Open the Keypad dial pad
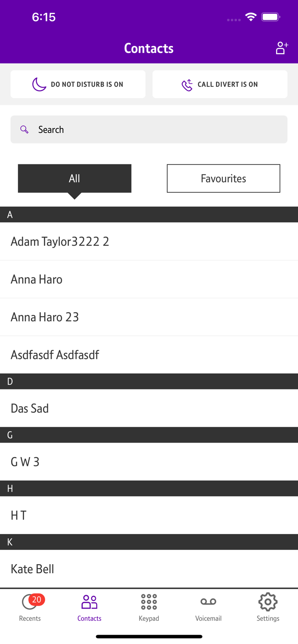 149,607
